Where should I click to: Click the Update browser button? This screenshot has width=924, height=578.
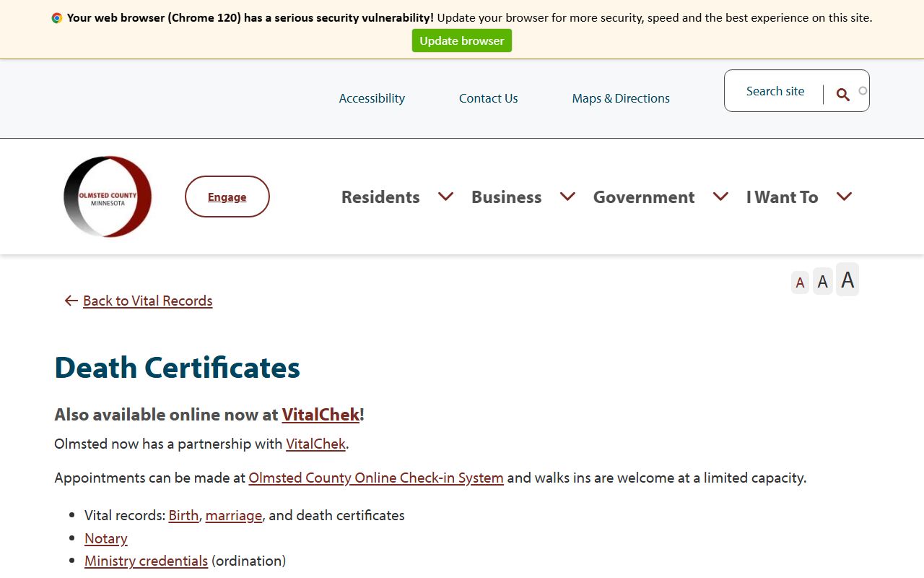(462, 40)
